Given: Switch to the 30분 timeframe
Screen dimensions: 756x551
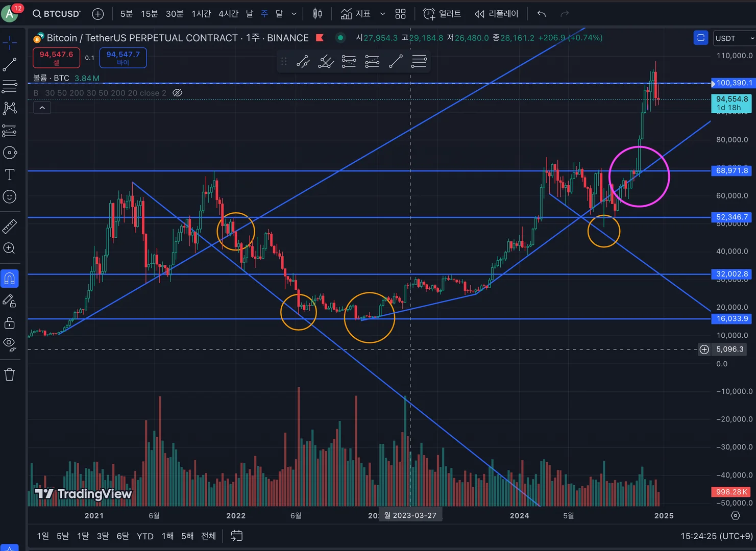Looking at the screenshot, I should (175, 14).
